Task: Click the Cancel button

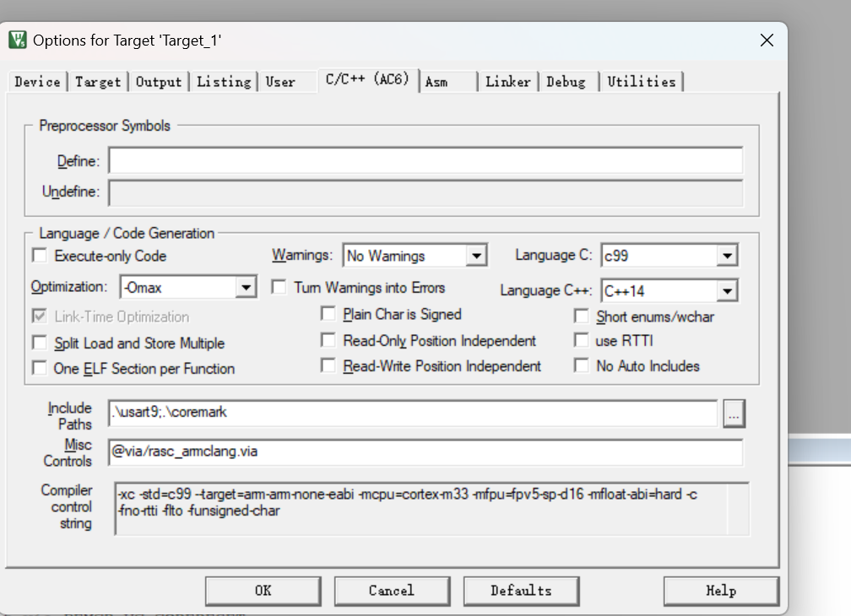Action: 392,591
